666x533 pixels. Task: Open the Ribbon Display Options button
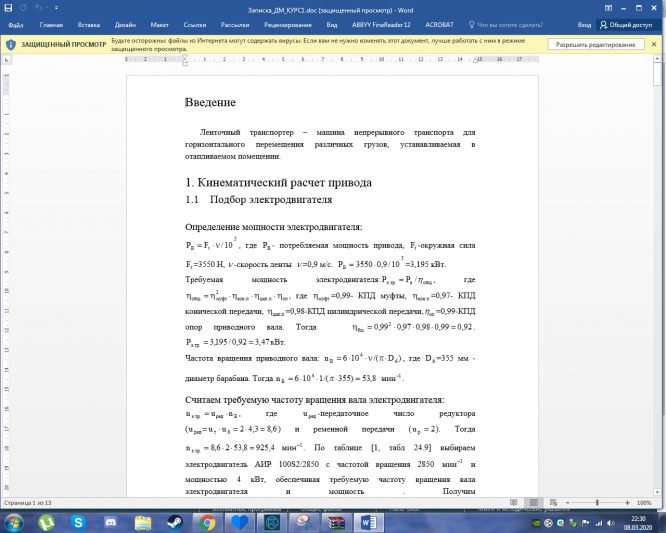[608, 8]
